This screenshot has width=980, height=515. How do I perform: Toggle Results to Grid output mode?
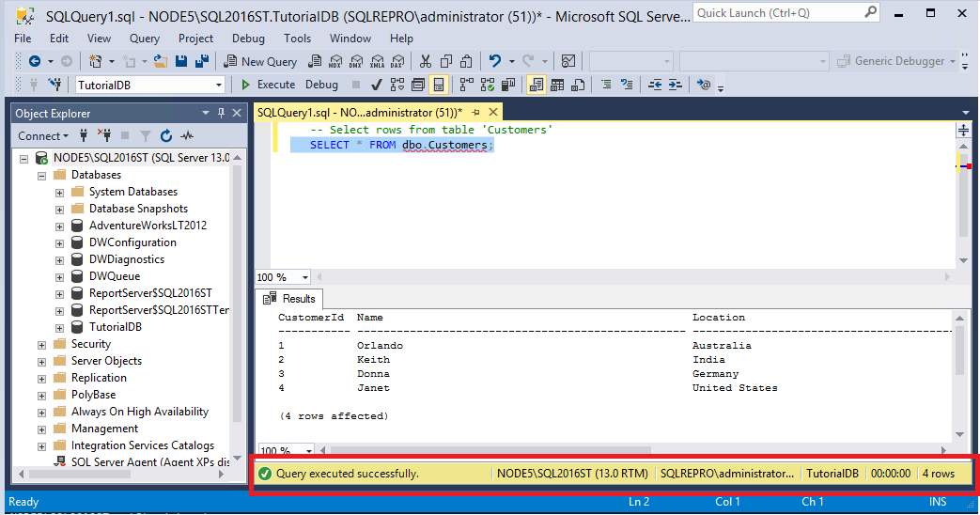click(557, 85)
